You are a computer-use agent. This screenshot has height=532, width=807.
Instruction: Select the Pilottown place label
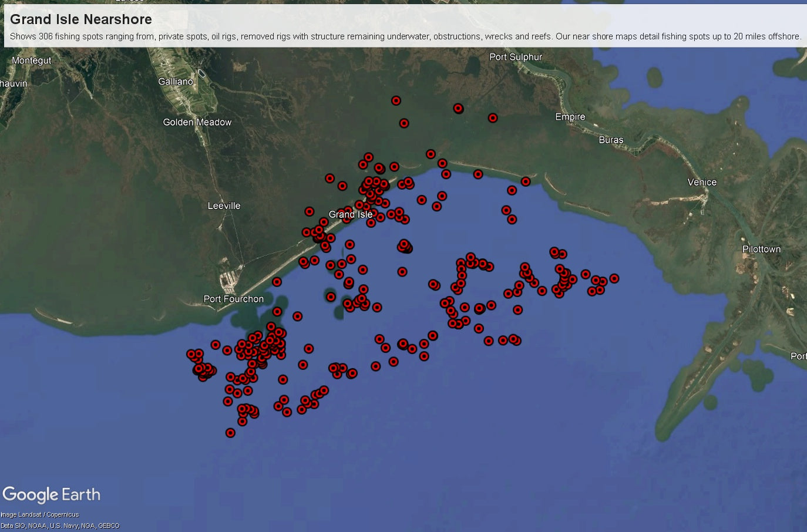(761, 249)
